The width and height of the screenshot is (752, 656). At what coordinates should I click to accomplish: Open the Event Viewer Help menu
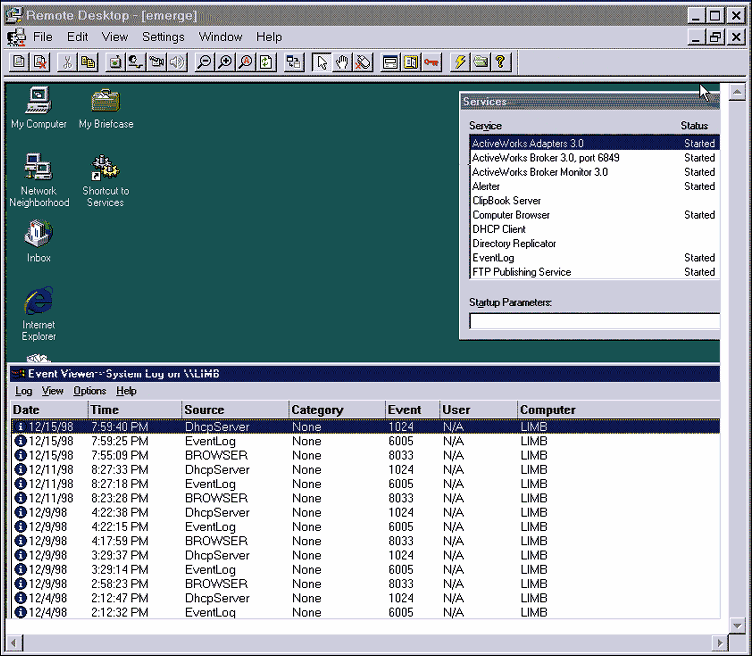(126, 391)
